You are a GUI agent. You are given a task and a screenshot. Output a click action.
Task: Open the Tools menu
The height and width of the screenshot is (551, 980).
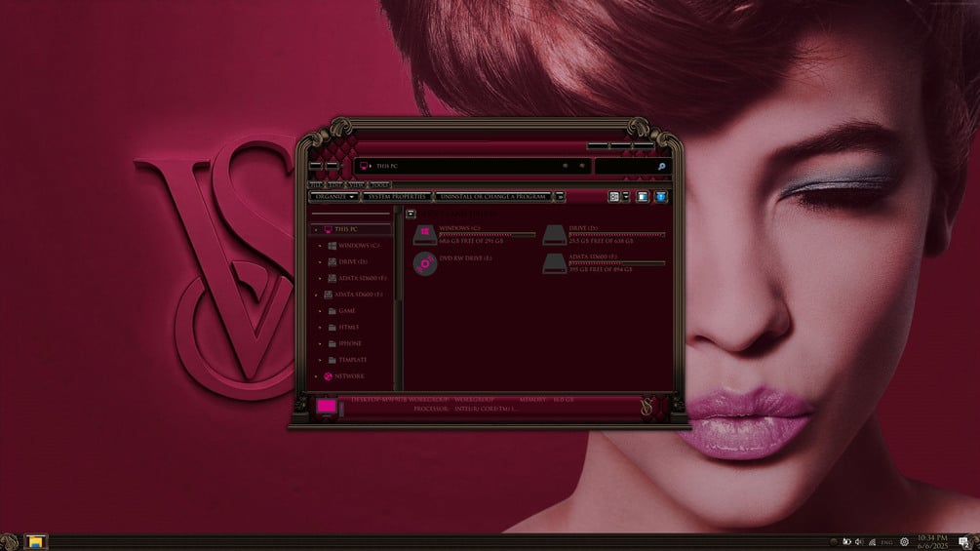click(379, 185)
